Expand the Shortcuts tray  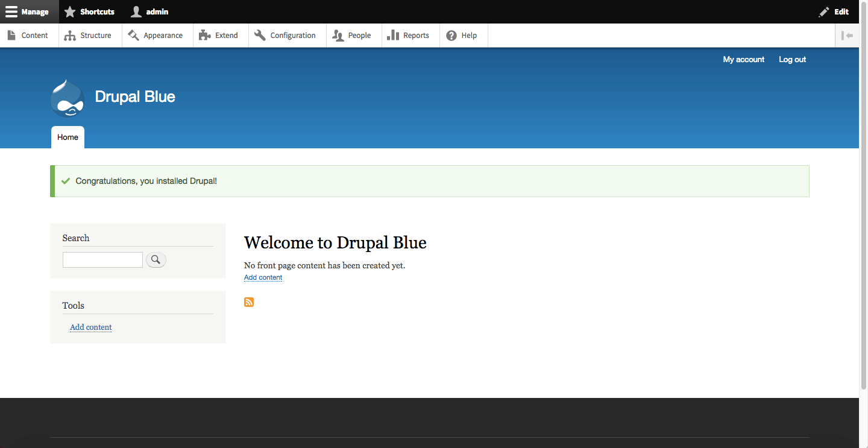tap(90, 11)
